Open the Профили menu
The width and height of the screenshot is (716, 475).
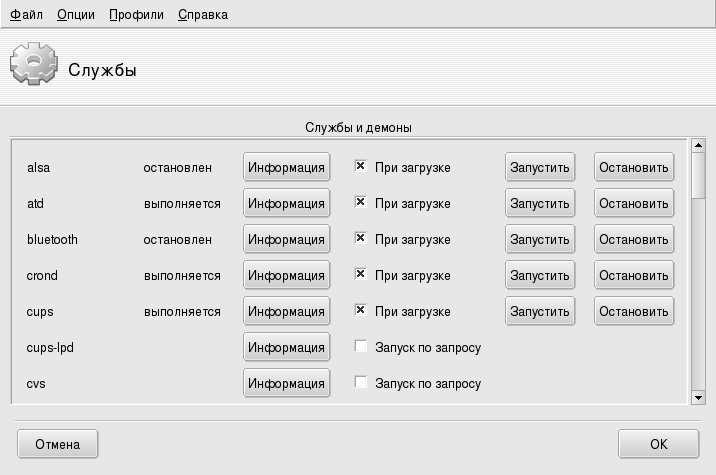coord(136,15)
